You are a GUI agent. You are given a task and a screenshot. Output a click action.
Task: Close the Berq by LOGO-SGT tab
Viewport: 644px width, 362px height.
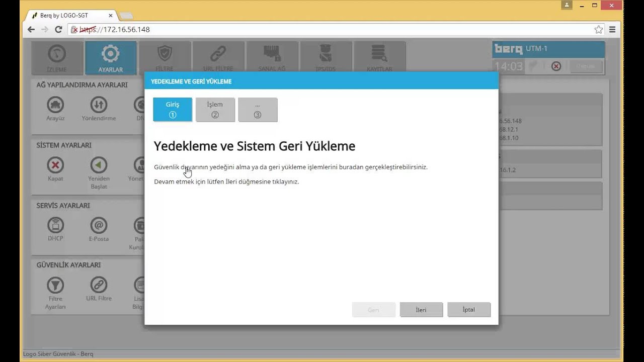(111, 16)
